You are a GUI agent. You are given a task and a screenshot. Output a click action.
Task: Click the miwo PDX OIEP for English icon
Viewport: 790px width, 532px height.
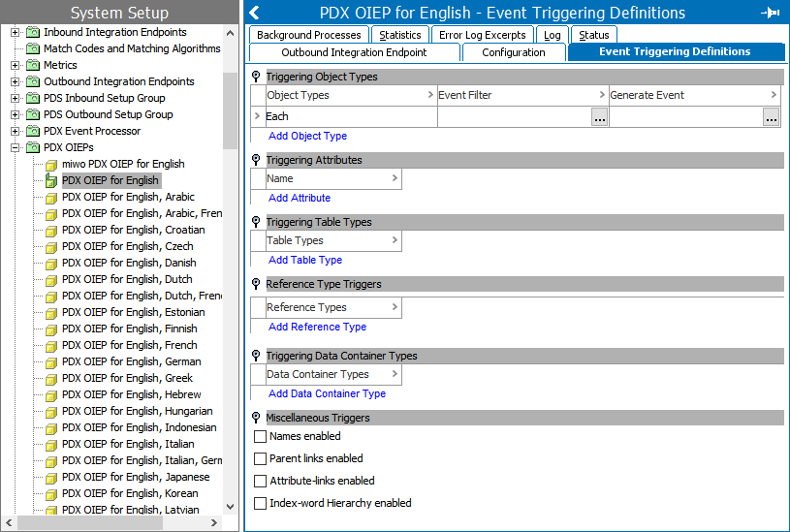click(x=50, y=165)
